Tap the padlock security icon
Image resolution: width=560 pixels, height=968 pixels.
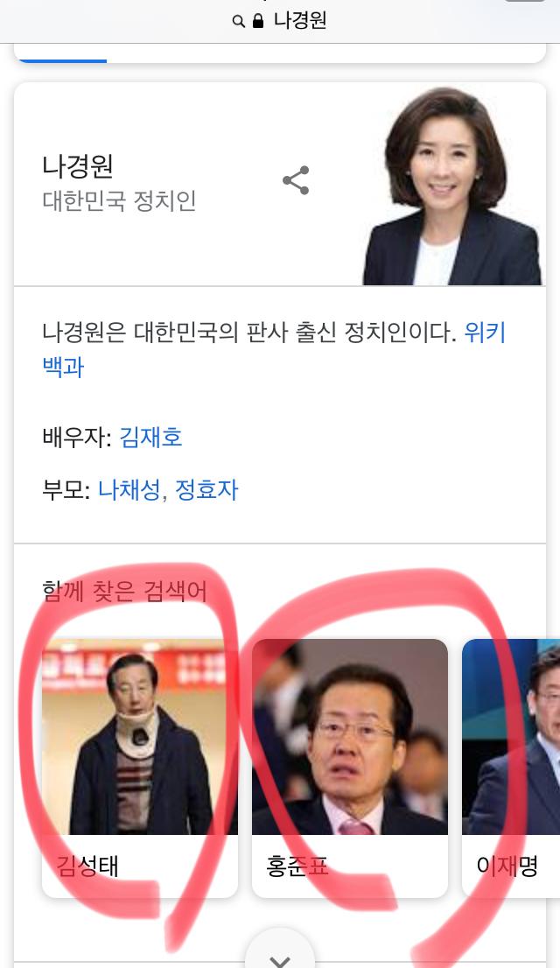tap(258, 21)
